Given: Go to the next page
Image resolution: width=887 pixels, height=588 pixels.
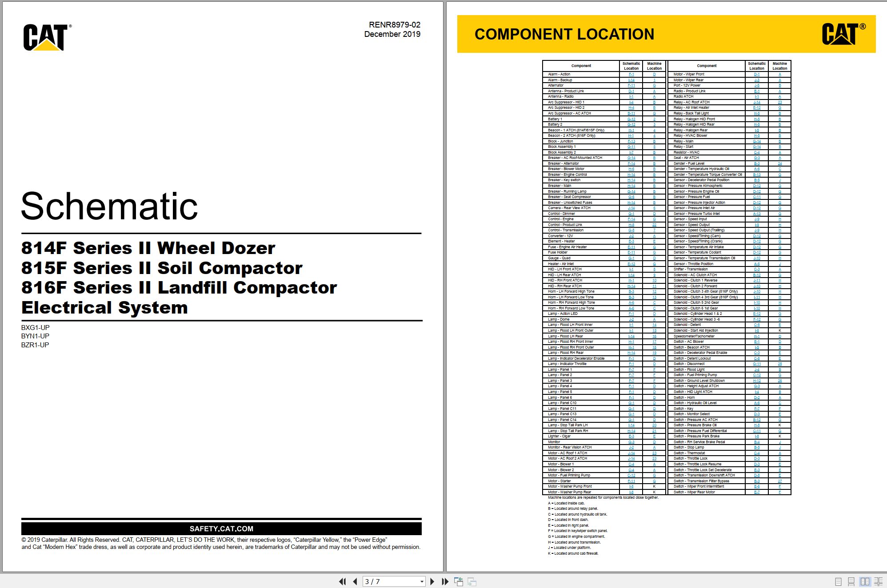Looking at the screenshot, I should [x=432, y=581].
